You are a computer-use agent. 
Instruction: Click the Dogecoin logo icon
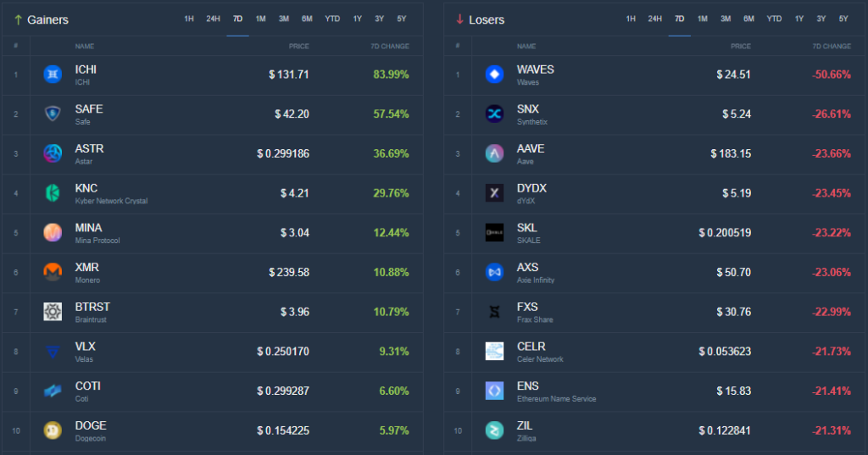click(53, 430)
